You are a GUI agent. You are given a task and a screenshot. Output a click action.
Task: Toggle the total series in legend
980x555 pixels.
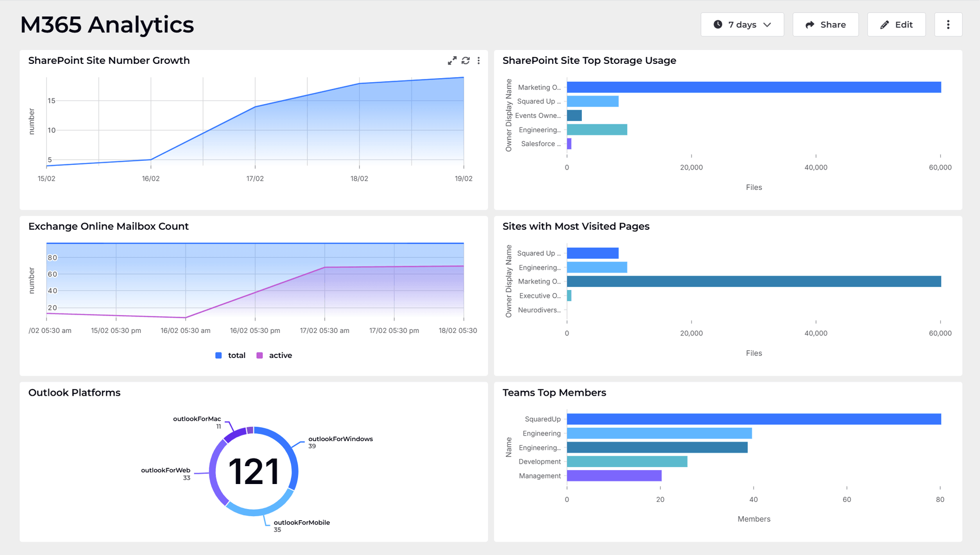coord(236,355)
